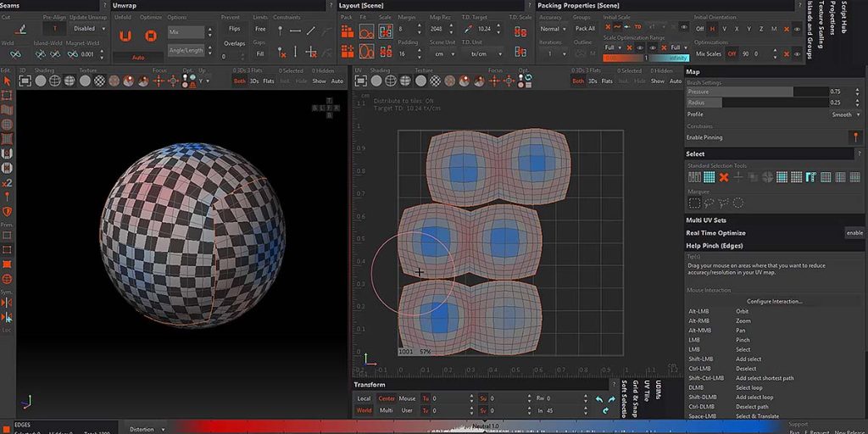Screen dimensions: 868x434
Task: Open the Update Unwrap Disabled dropdown
Action: (x=88, y=28)
